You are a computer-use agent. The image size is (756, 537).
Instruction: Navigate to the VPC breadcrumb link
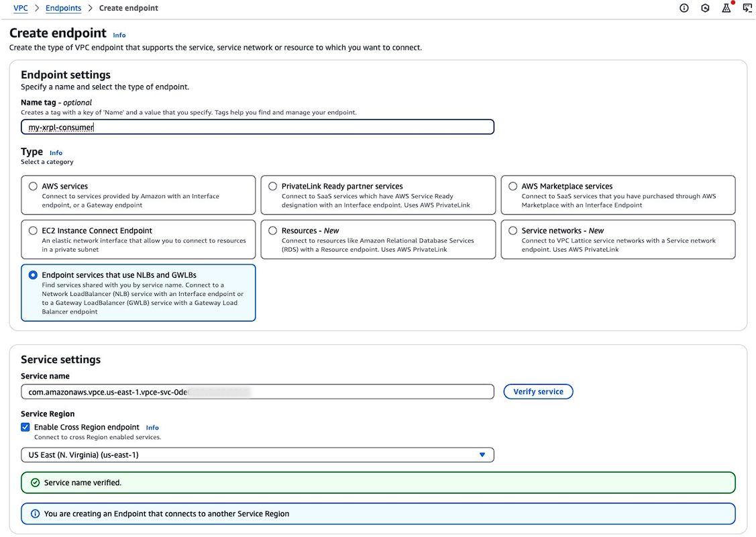pyautogui.click(x=20, y=8)
